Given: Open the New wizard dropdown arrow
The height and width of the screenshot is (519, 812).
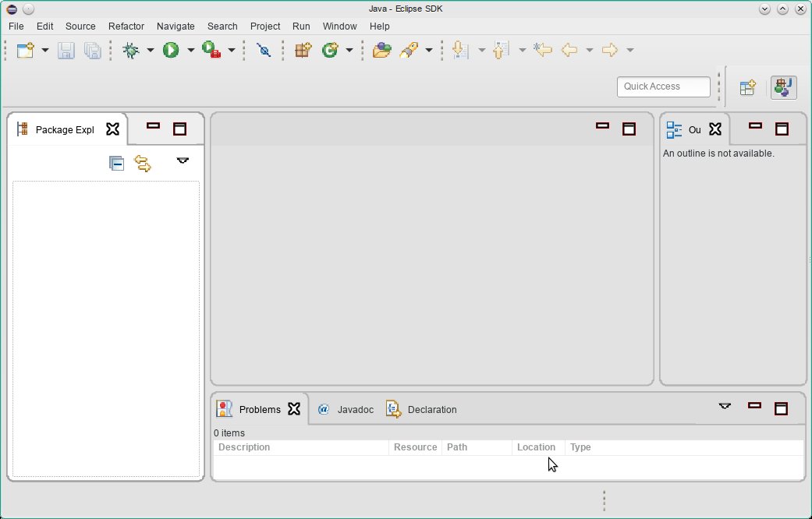Looking at the screenshot, I should pos(45,50).
